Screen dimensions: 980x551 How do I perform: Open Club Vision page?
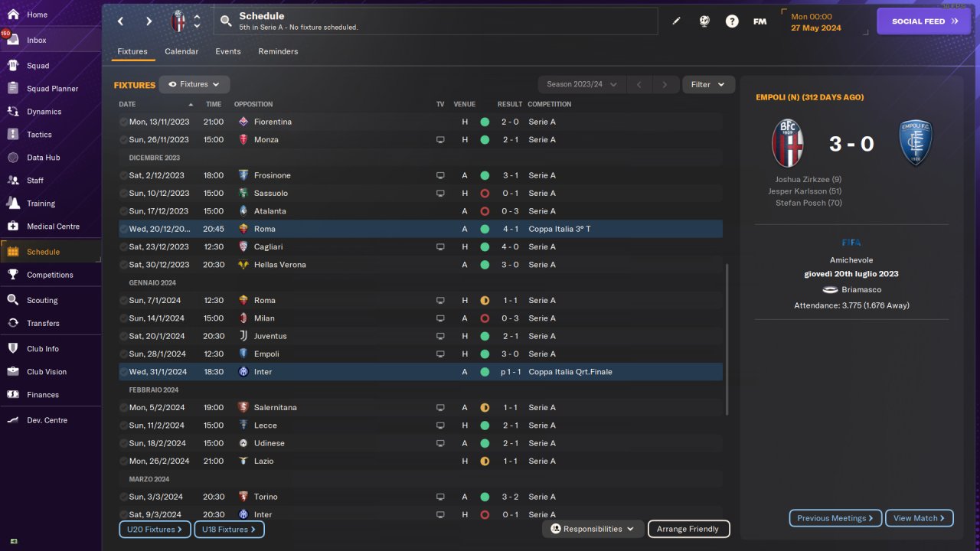click(51, 372)
